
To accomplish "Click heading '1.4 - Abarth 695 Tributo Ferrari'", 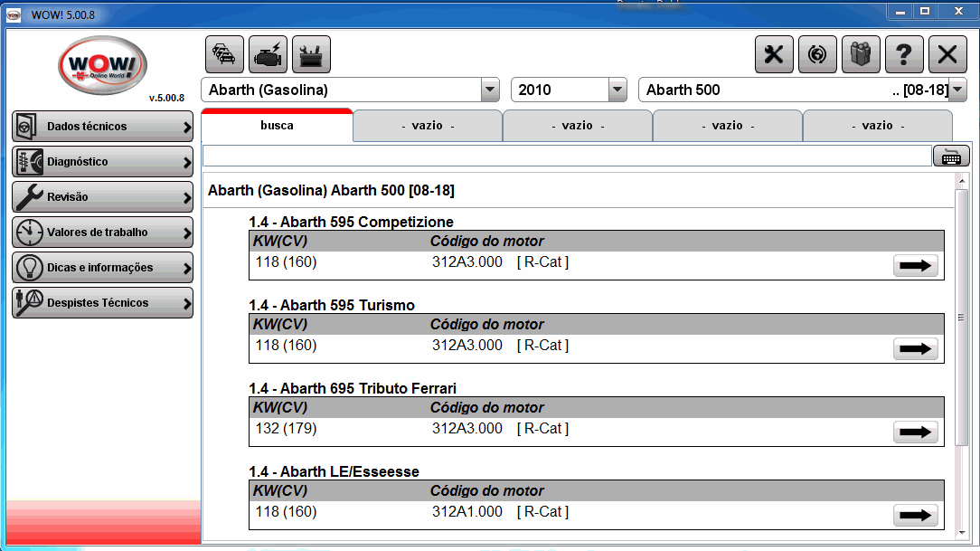I will click(x=353, y=388).
